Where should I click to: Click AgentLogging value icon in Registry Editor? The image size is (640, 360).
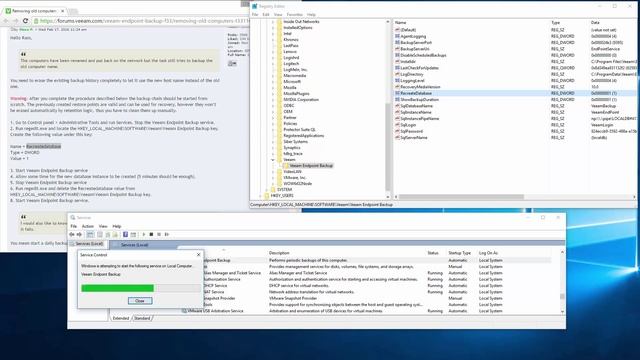397,36
